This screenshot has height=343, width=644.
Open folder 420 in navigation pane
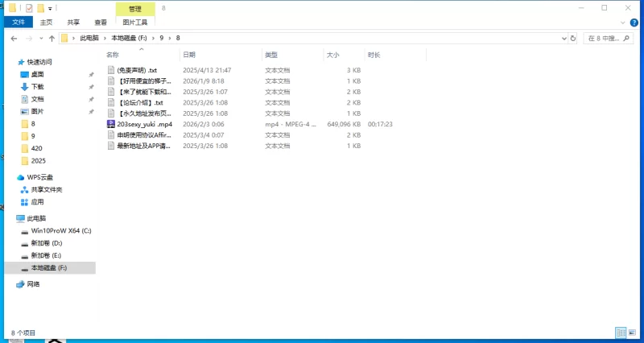click(x=36, y=148)
